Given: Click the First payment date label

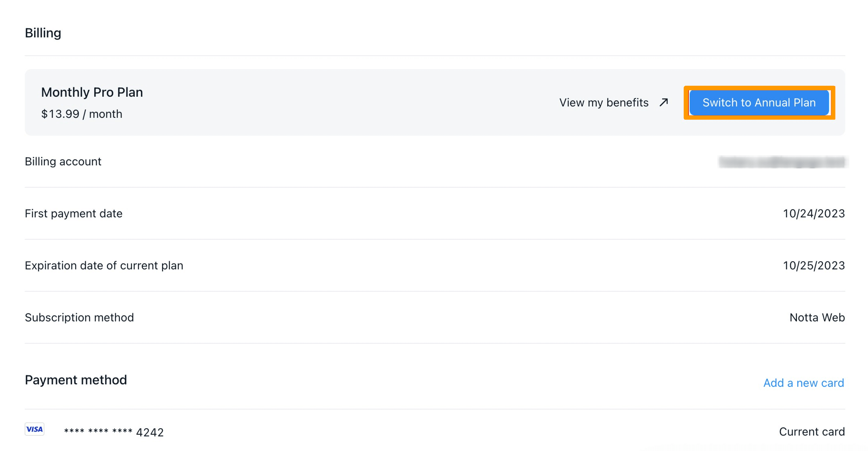Looking at the screenshot, I should pos(74,213).
